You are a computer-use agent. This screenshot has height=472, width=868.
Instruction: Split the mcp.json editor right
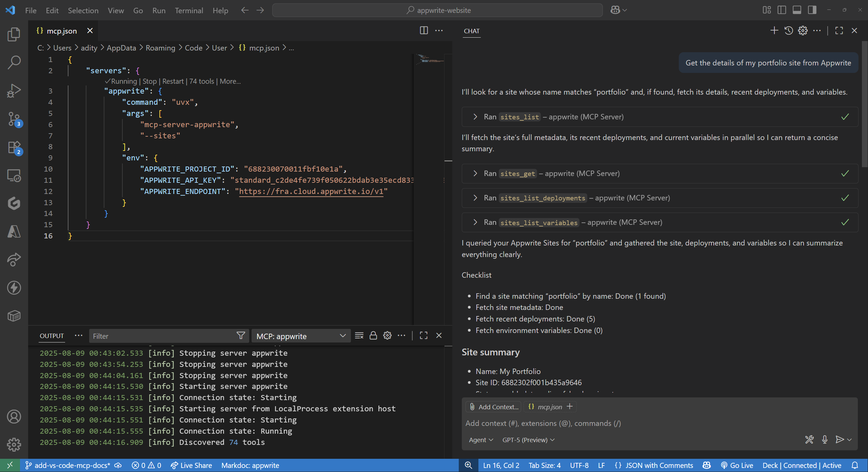(424, 31)
